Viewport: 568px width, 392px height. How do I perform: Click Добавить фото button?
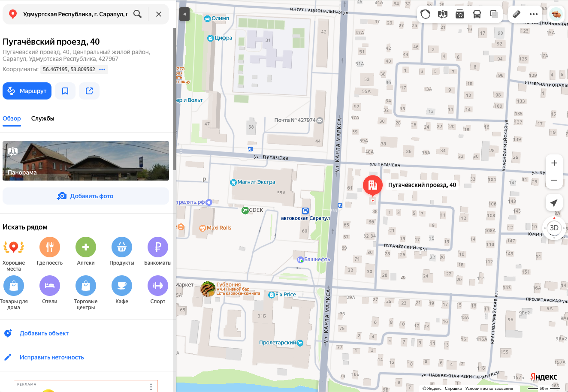(x=86, y=196)
